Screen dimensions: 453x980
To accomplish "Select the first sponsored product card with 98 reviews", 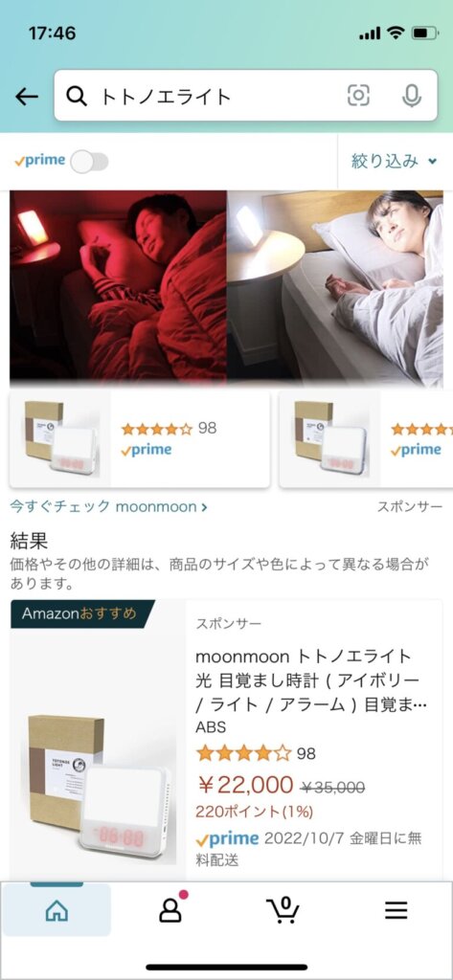I will click(140, 439).
